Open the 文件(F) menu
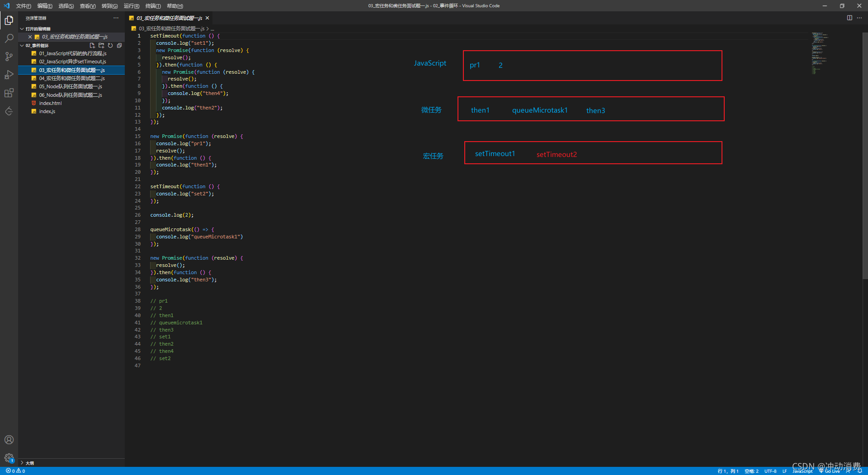 coord(24,6)
